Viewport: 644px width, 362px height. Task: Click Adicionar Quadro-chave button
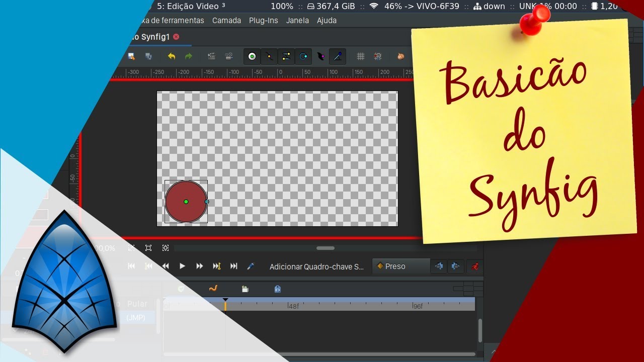(316, 266)
